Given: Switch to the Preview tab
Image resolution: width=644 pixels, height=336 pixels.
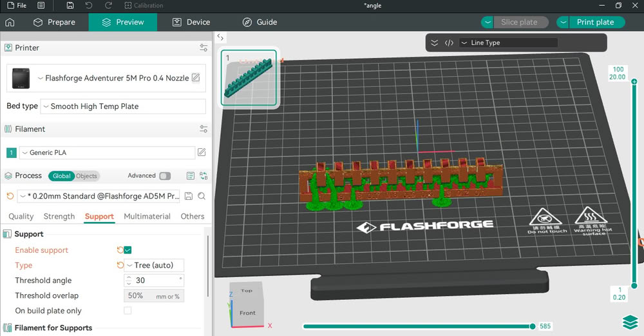Looking at the screenshot, I should 123,22.
